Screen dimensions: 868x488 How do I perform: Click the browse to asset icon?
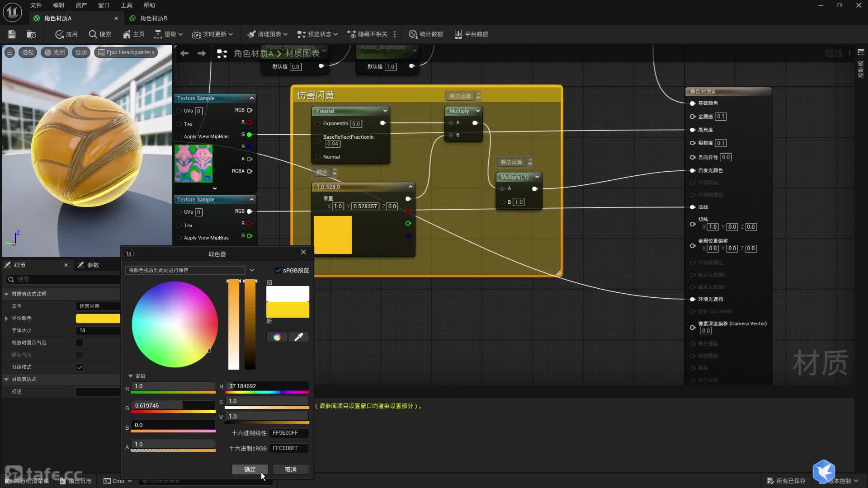(31, 34)
